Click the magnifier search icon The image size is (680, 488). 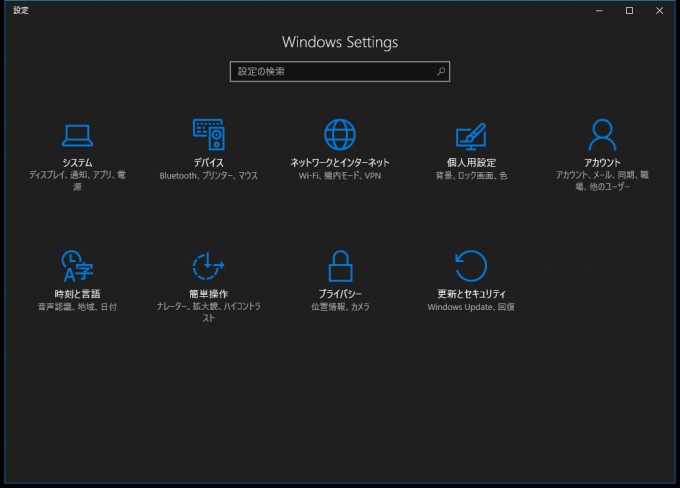[x=441, y=71]
